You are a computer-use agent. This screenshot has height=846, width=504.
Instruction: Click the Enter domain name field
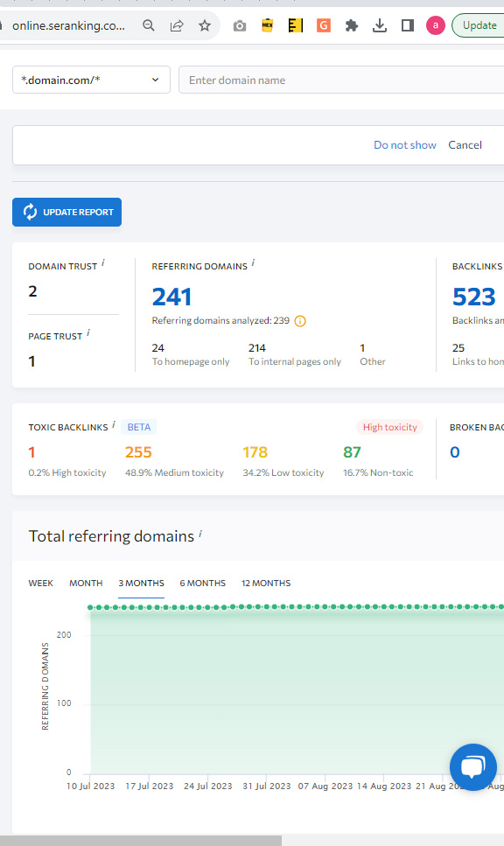pyautogui.click(x=341, y=80)
